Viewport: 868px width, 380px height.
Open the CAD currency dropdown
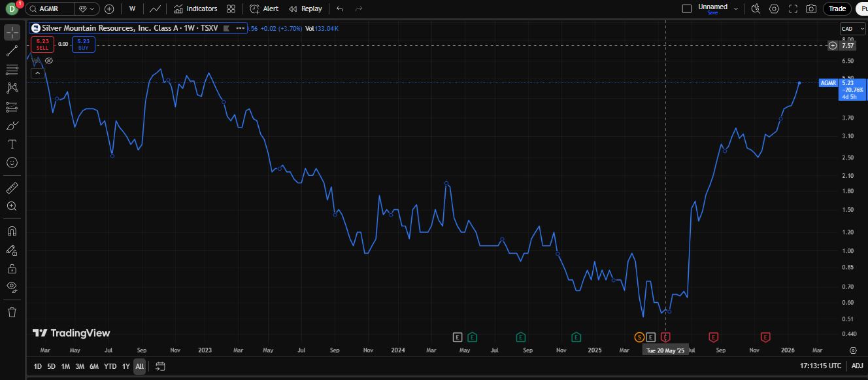[x=852, y=29]
